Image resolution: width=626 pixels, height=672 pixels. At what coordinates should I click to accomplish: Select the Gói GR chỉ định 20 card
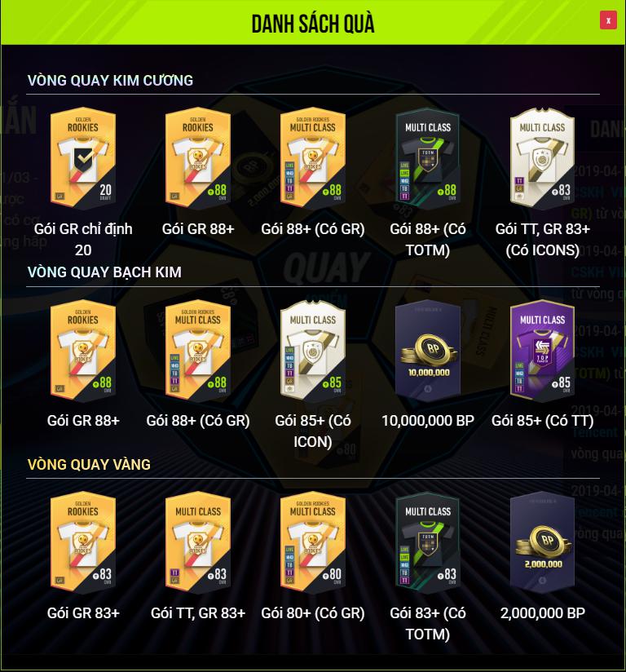pos(83,157)
